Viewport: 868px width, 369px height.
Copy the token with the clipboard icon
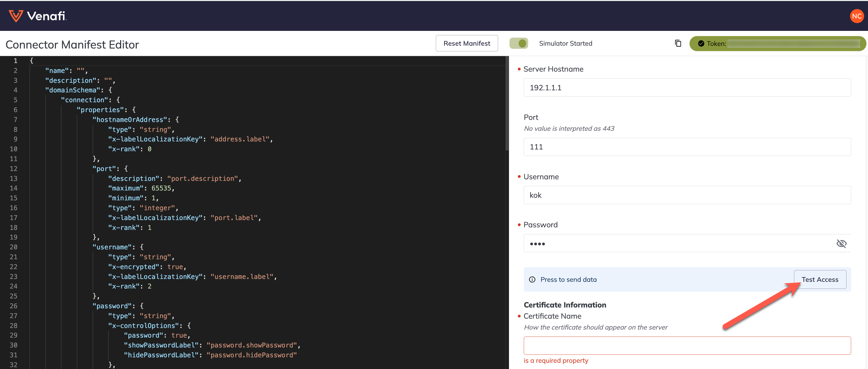click(678, 44)
